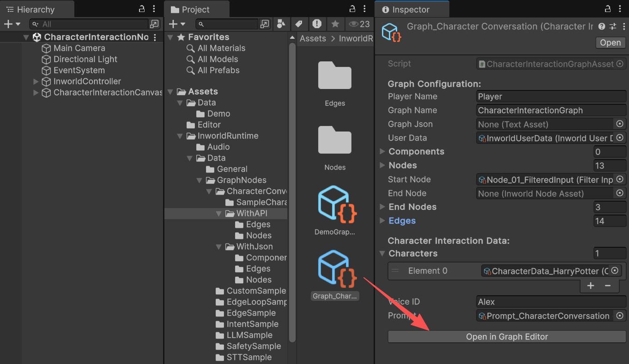Lock the Project panel

[352, 9]
